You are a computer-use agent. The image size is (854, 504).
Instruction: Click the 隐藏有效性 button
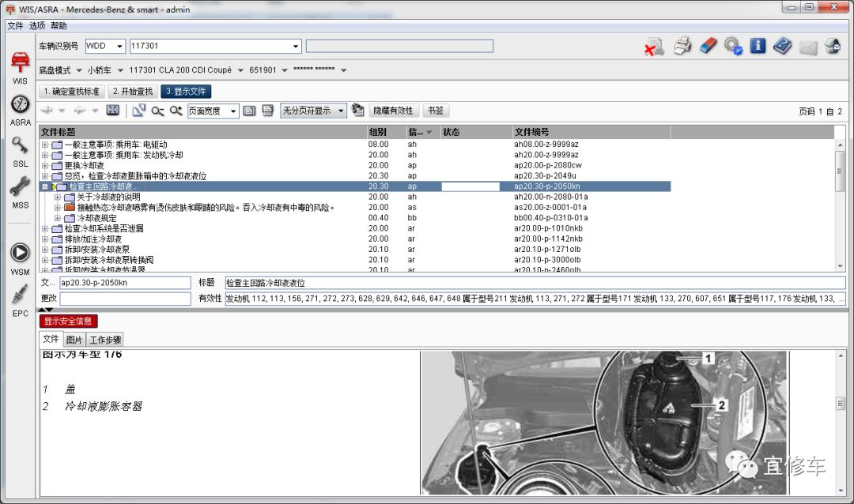(x=393, y=111)
